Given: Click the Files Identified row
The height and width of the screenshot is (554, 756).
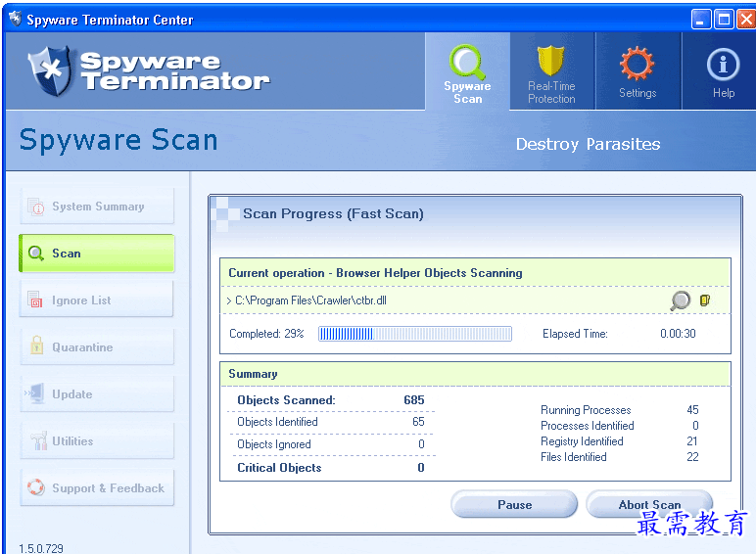Looking at the screenshot, I should click(x=620, y=457).
